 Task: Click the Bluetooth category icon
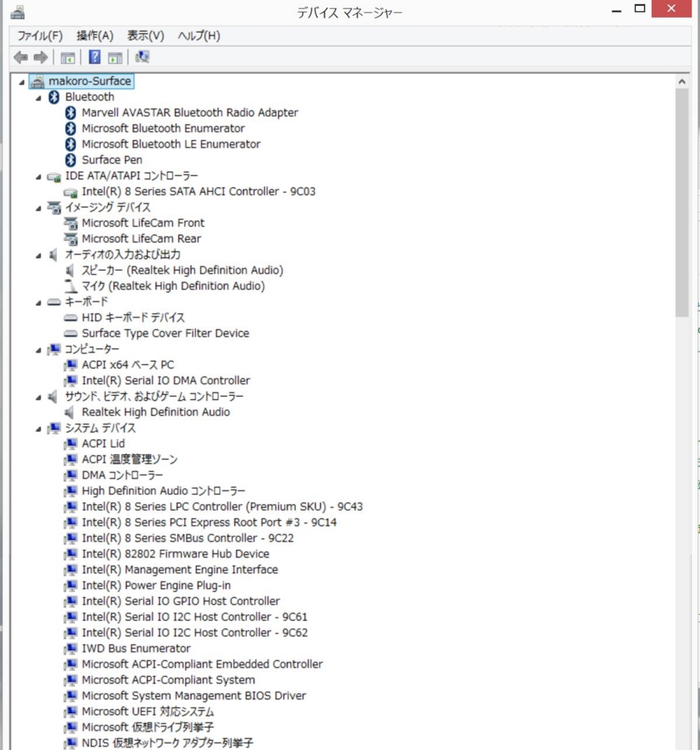[x=54, y=97]
